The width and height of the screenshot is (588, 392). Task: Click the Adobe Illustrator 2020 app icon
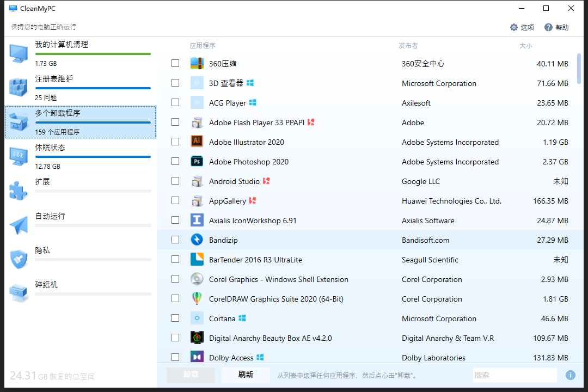(x=197, y=142)
